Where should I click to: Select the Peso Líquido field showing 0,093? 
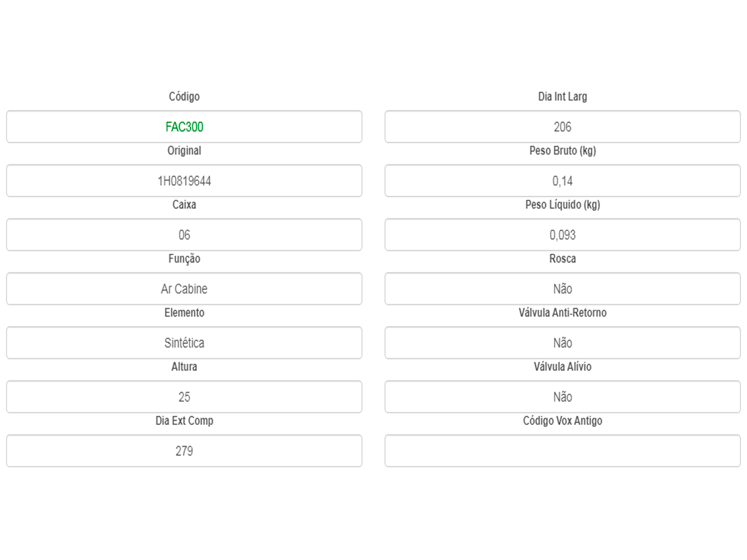[x=563, y=235]
